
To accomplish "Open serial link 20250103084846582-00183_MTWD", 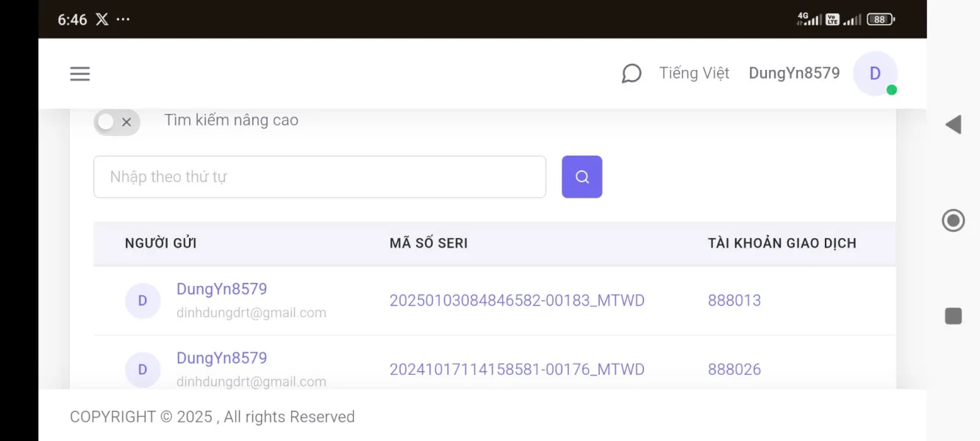I will (x=517, y=301).
